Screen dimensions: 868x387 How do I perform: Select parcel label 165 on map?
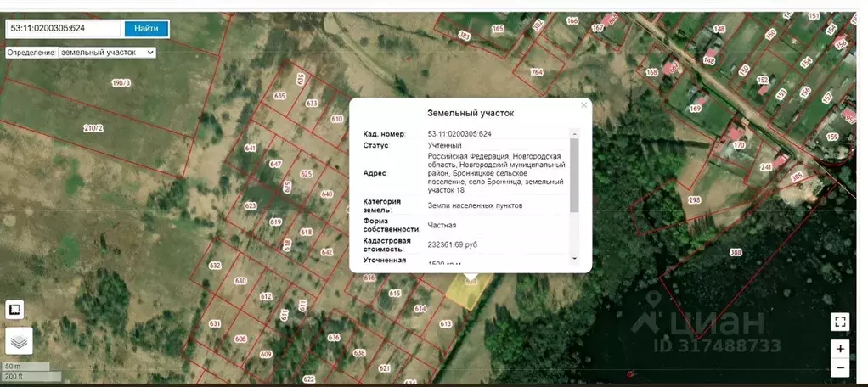(498, 28)
